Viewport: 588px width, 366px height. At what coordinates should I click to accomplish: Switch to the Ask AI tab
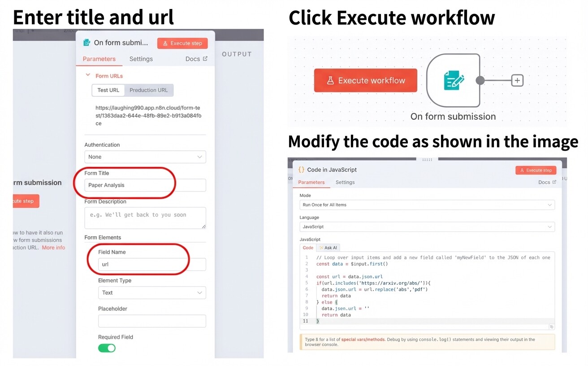(328, 248)
